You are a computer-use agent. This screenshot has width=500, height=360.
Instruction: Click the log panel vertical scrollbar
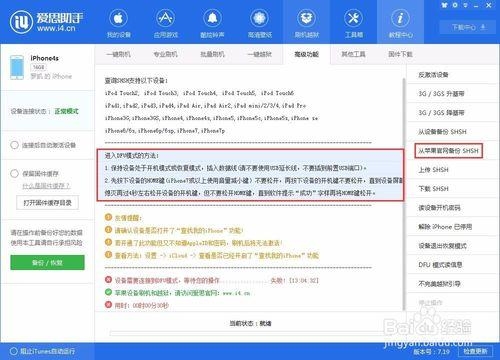[x=404, y=193]
